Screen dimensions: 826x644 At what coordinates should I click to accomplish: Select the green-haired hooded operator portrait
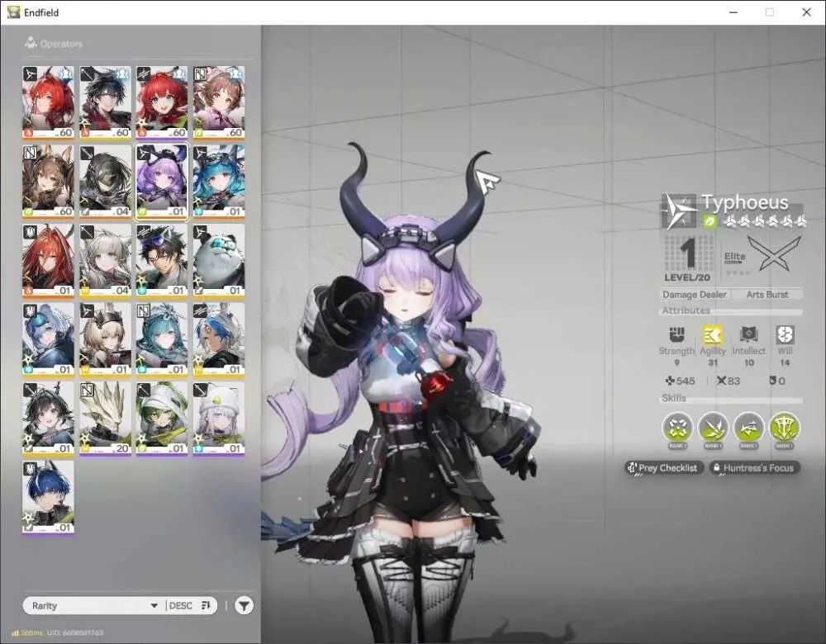tap(162, 418)
